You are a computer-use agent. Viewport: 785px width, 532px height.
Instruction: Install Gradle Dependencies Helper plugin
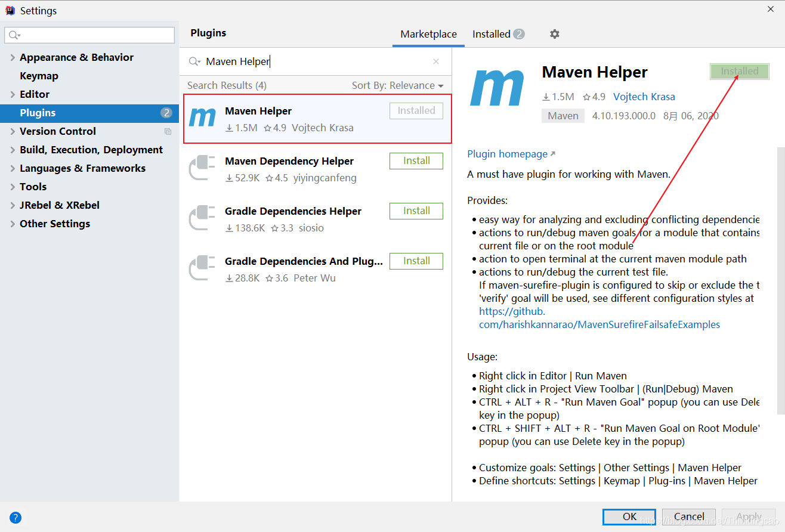tap(416, 211)
